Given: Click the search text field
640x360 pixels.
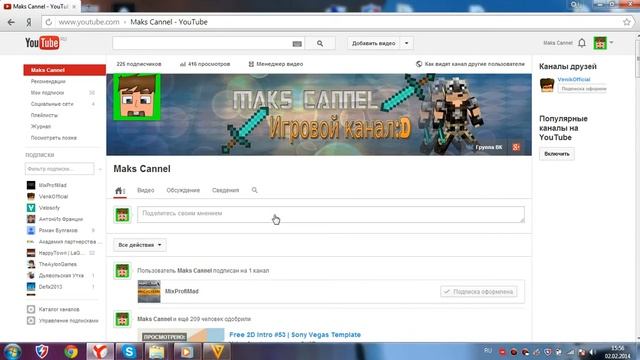Looking at the screenshot, I should (x=202, y=43).
